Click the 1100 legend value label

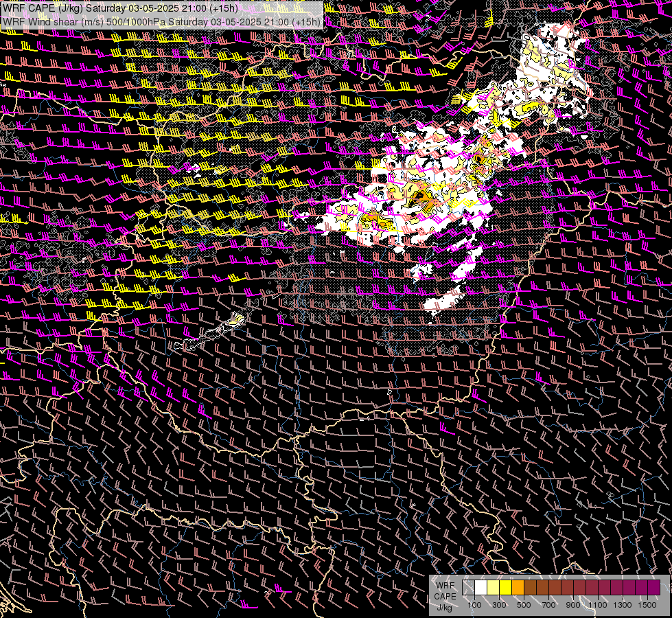click(597, 605)
